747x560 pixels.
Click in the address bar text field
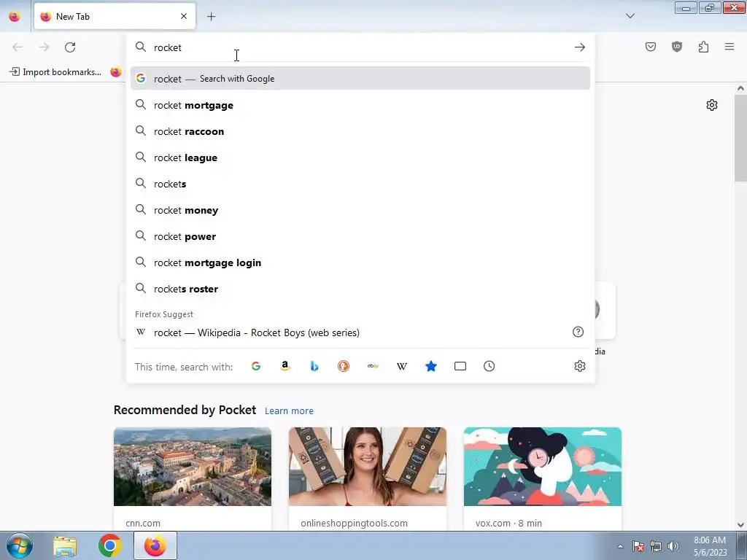[360, 47]
